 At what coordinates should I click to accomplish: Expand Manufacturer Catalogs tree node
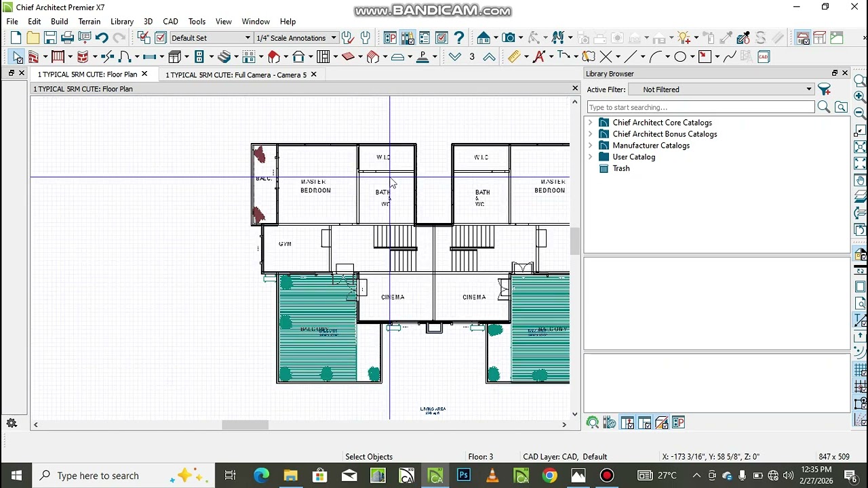click(590, 146)
